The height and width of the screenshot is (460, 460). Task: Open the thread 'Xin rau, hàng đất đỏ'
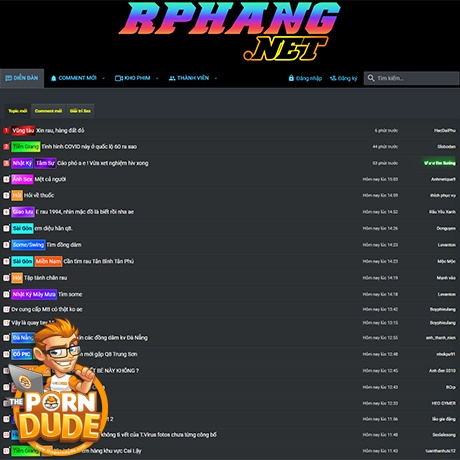click(x=60, y=130)
